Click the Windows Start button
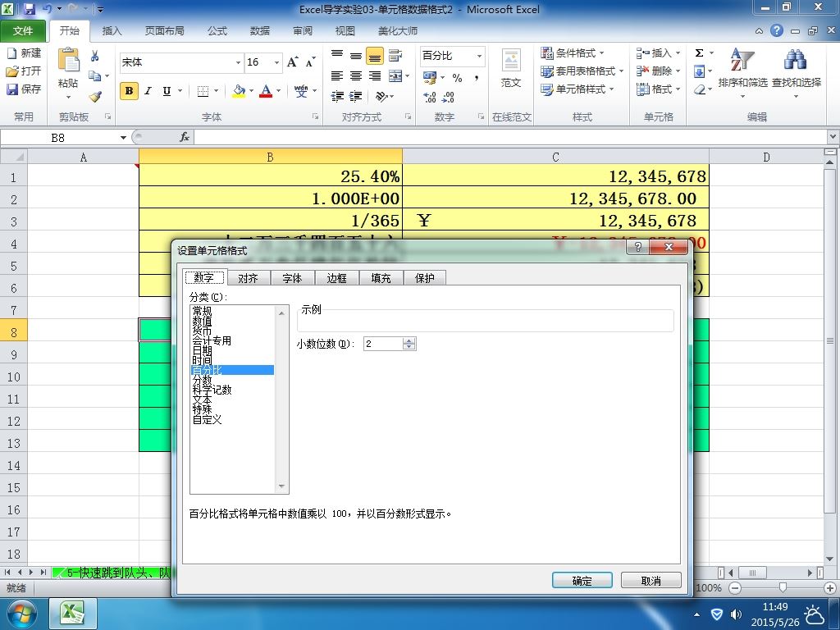 [22, 614]
